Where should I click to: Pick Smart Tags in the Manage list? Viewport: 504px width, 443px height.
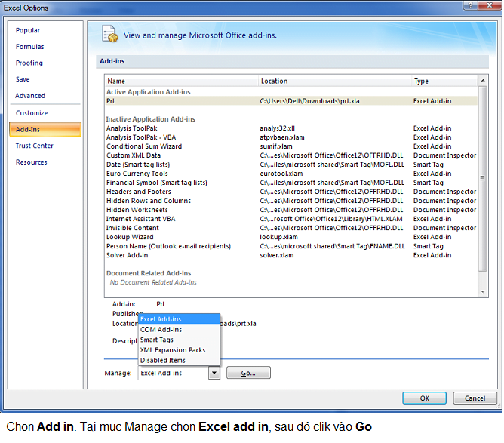point(157,340)
